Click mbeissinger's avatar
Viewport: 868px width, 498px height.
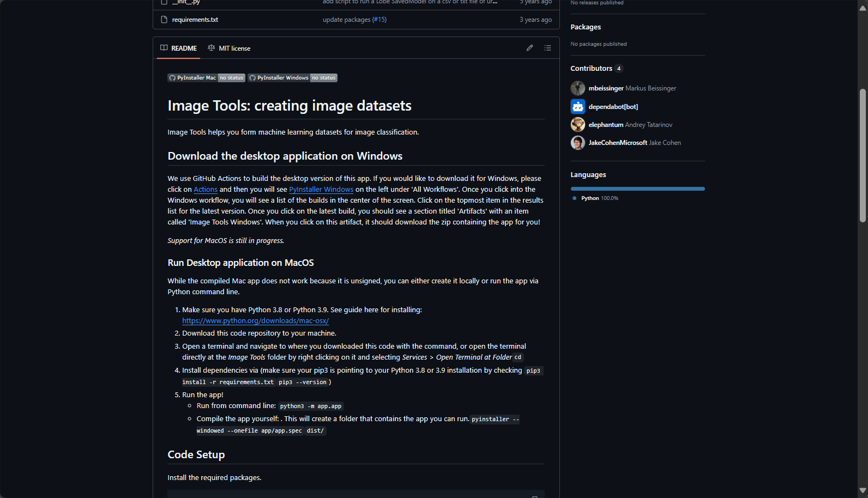tap(578, 88)
